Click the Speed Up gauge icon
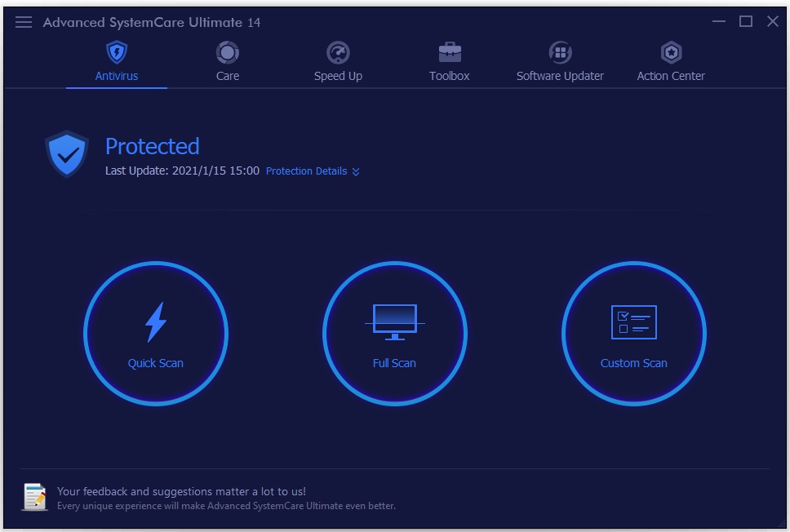Viewport: 790px width, 532px height. pyautogui.click(x=338, y=52)
